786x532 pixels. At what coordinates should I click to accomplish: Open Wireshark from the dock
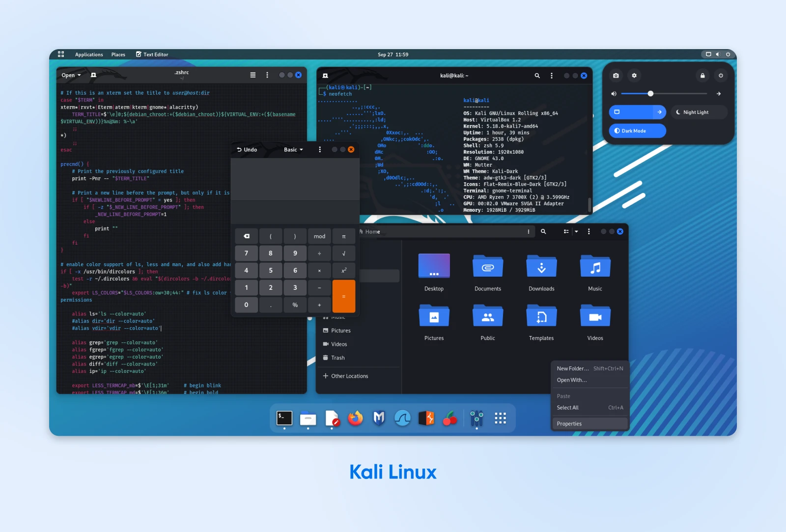tap(402, 418)
